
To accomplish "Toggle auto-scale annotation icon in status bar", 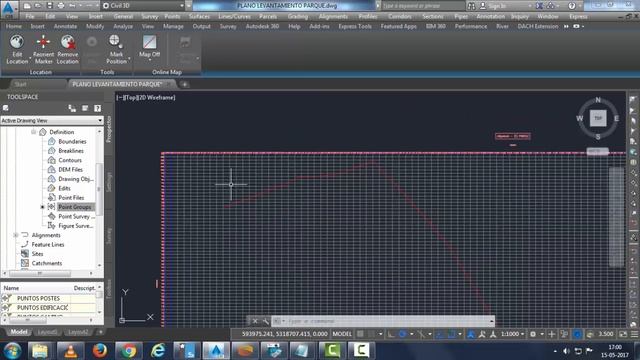I will 482,334.
